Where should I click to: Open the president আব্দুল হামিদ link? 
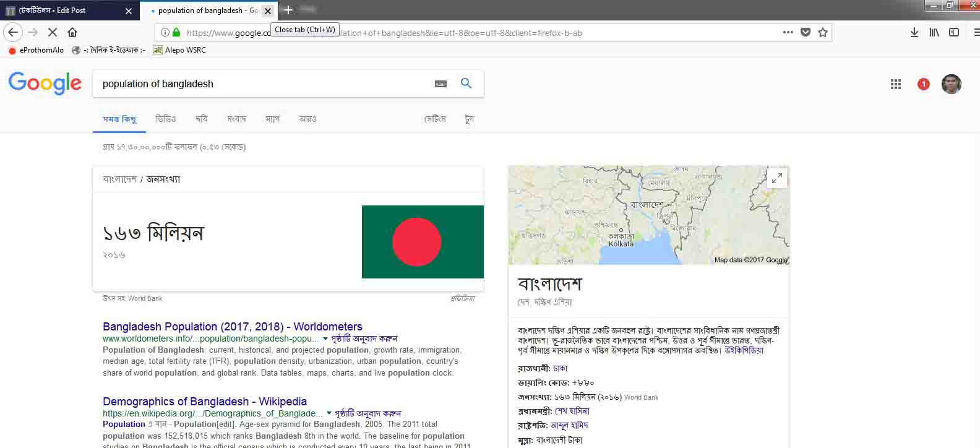pos(569,425)
